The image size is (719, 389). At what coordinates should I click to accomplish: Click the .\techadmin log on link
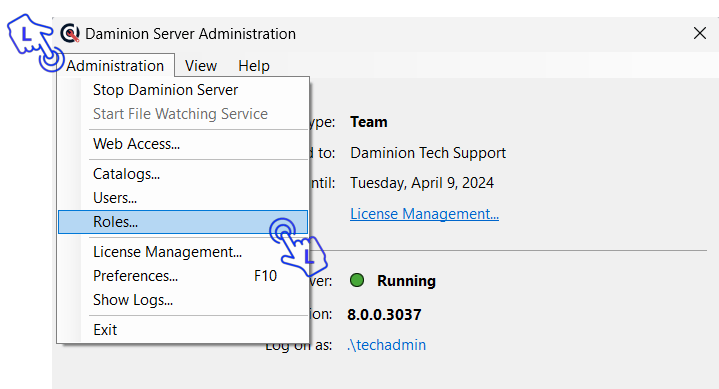click(x=387, y=345)
